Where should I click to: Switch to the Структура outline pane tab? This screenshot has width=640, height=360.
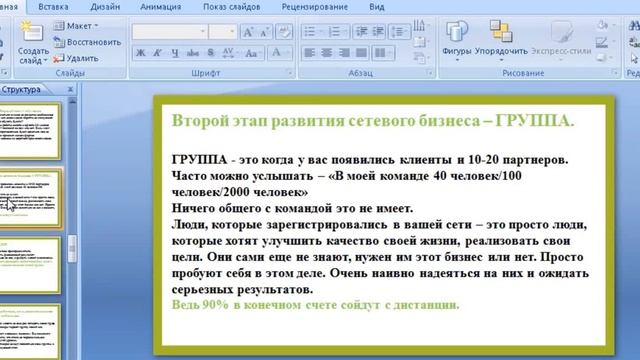click(x=21, y=89)
